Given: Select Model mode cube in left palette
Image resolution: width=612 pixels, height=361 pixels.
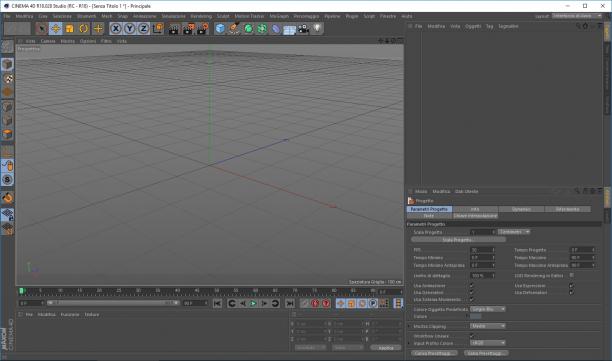Looking at the screenshot, I should click(x=7, y=64).
